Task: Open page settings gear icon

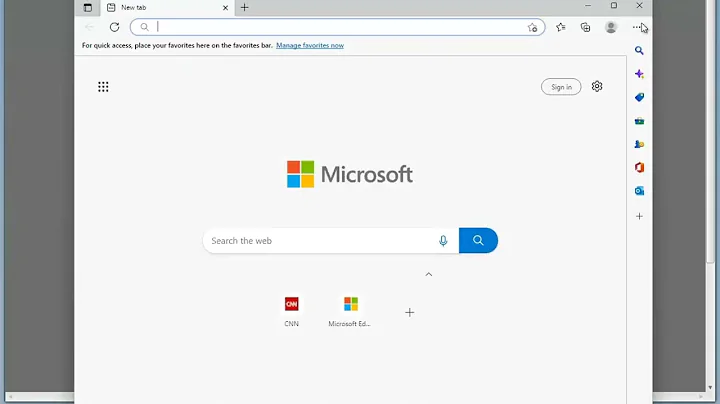Action: [x=597, y=86]
